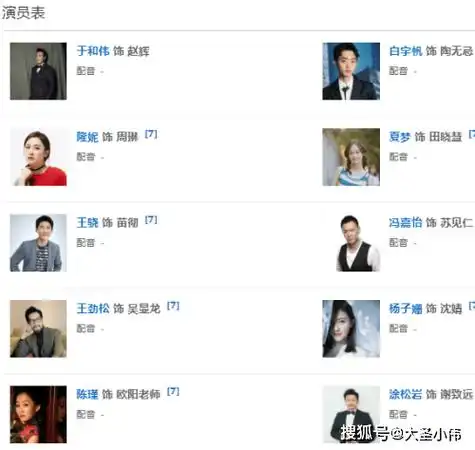This screenshot has height=450, width=475.
Task: Click the 王劲松 name link
Action: pyautogui.click(x=93, y=308)
